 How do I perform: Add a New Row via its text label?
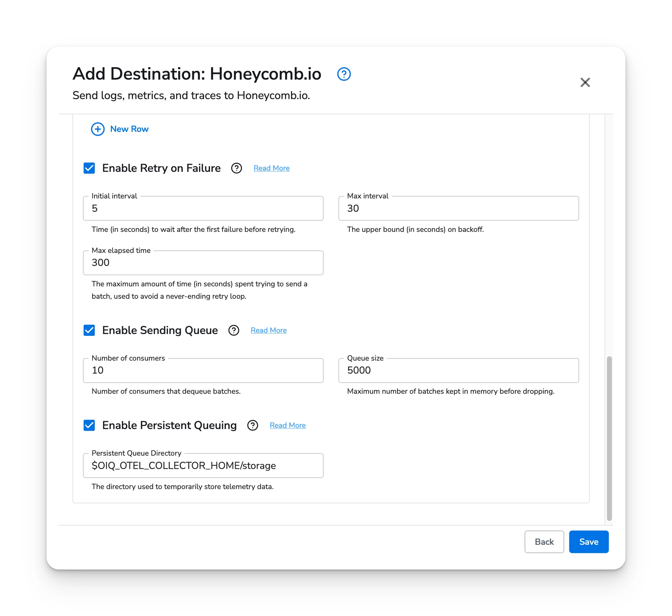129,129
